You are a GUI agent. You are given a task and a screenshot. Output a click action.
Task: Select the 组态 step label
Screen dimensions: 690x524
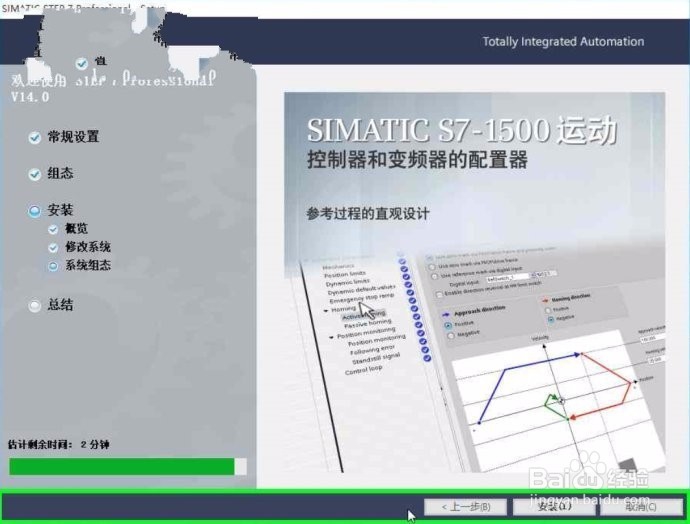(60, 173)
